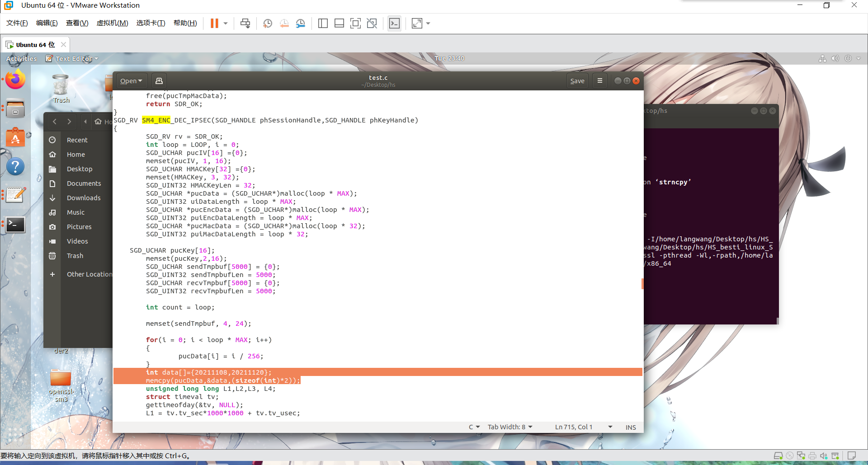Close the Ubuntu 64 位 tab
The height and width of the screenshot is (465, 868).
pyautogui.click(x=63, y=45)
